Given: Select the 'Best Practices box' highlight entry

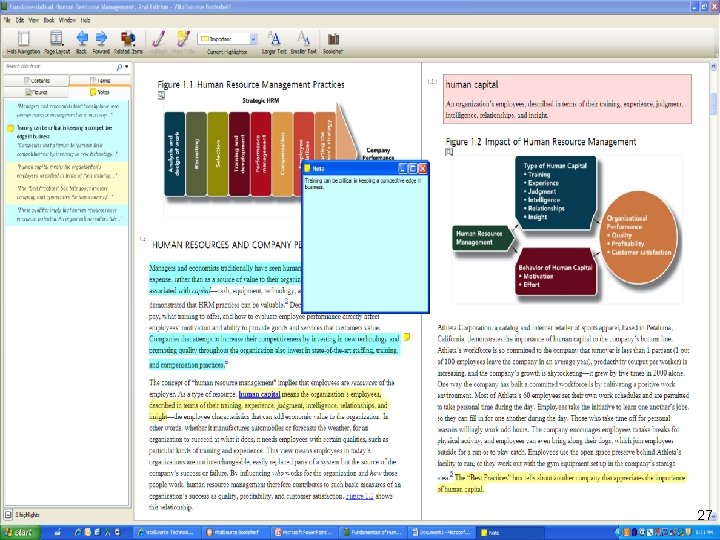Looking at the screenshot, I should coord(68,193).
